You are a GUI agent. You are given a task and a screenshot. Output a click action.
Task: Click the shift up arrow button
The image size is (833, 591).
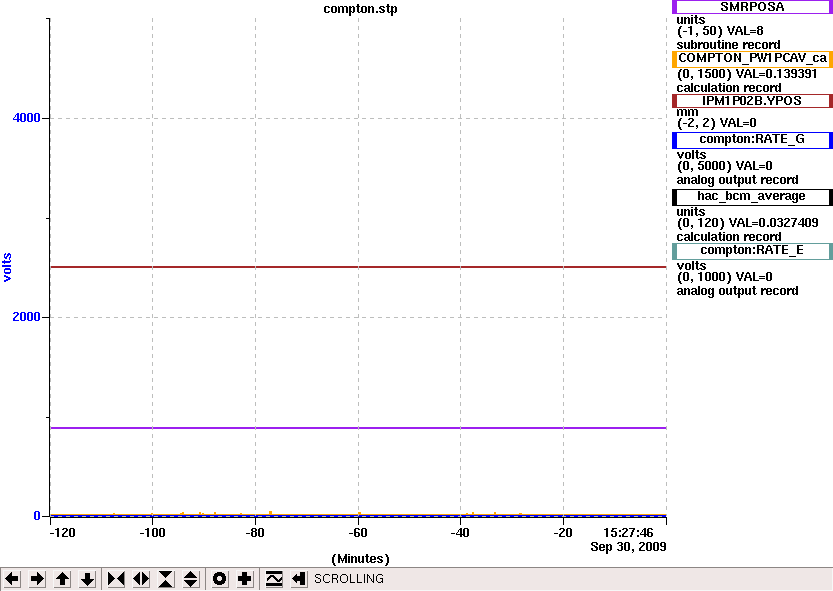63,579
